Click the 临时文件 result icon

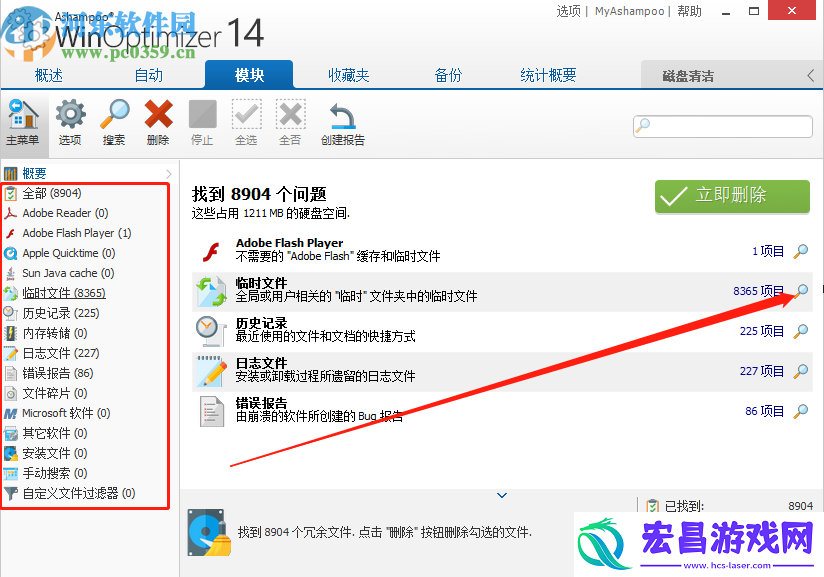[211, 292]
